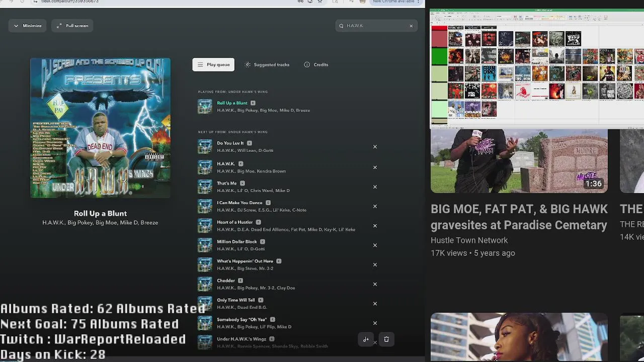Screen dimensions: 644x362
Task: Play Heart of a Hustler track
Action: (x=234, y=222)
